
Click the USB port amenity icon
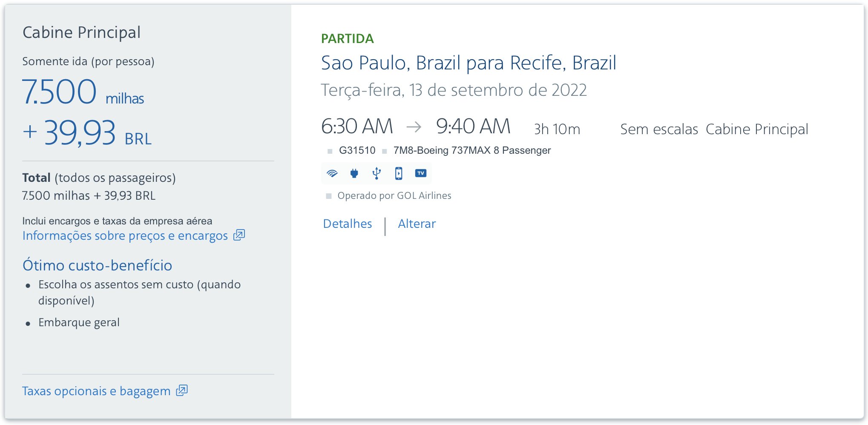point(377,173)
